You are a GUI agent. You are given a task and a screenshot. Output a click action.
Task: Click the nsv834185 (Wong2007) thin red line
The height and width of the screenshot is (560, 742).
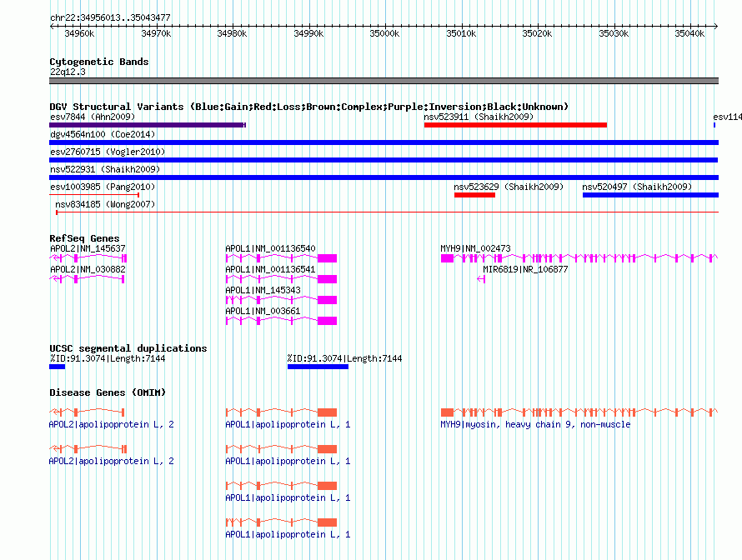(x=387, y=212)
